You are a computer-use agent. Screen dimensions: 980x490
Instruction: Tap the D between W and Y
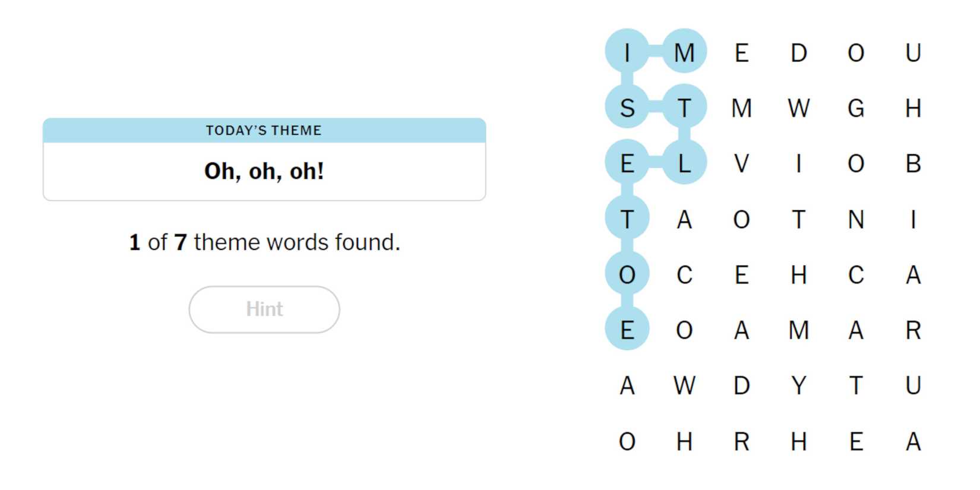[x=741, y=385]
